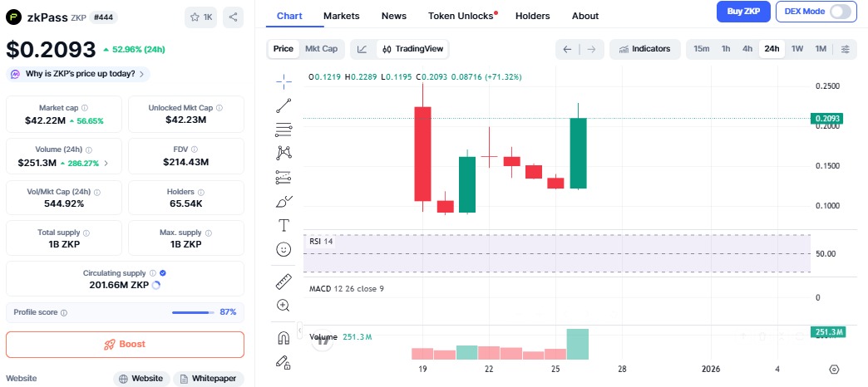Open the Token Unlocks tab

click(462, 16)
